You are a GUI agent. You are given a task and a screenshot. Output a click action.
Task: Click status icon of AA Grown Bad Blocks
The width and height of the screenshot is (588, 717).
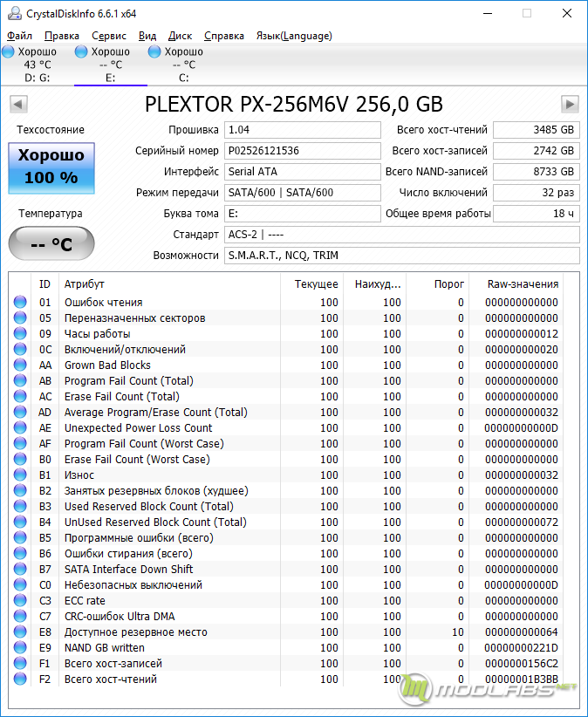point(20,365)
